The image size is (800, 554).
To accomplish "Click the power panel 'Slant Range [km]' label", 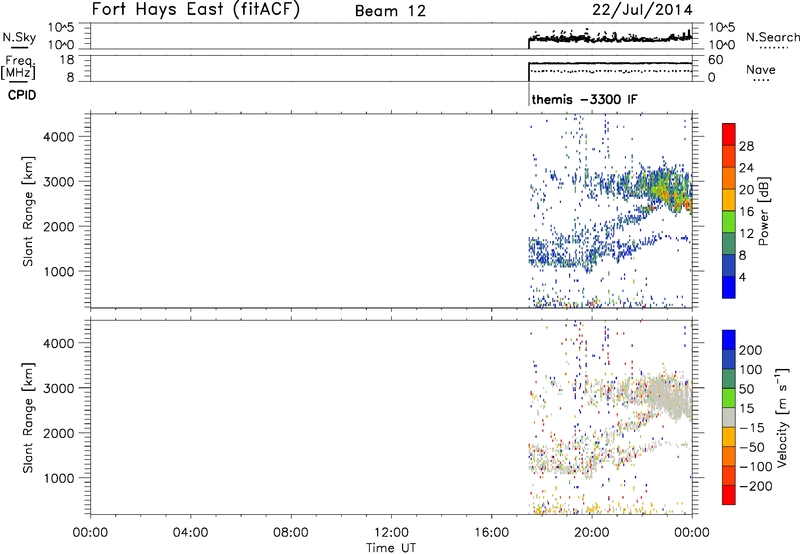I will click(x=28, y=211).
